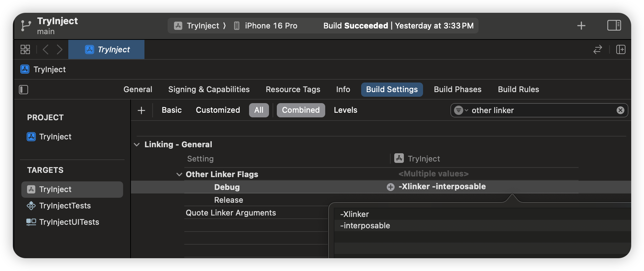Image resolution: width=644 pixels, height=271 pixels.
Task: Click the iPhone 16 Pro destination
Action: 270,26
